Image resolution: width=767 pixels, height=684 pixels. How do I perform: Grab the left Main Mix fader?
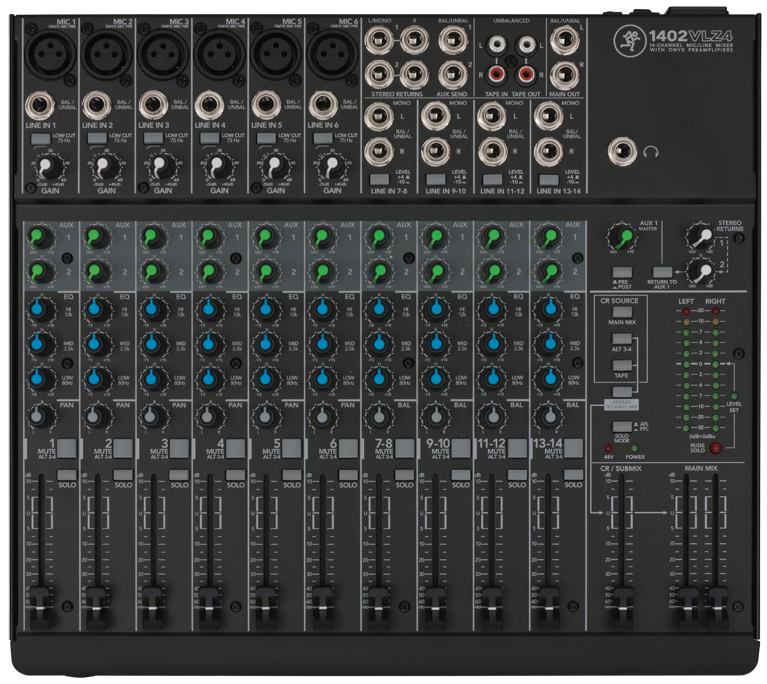[686, 608]
